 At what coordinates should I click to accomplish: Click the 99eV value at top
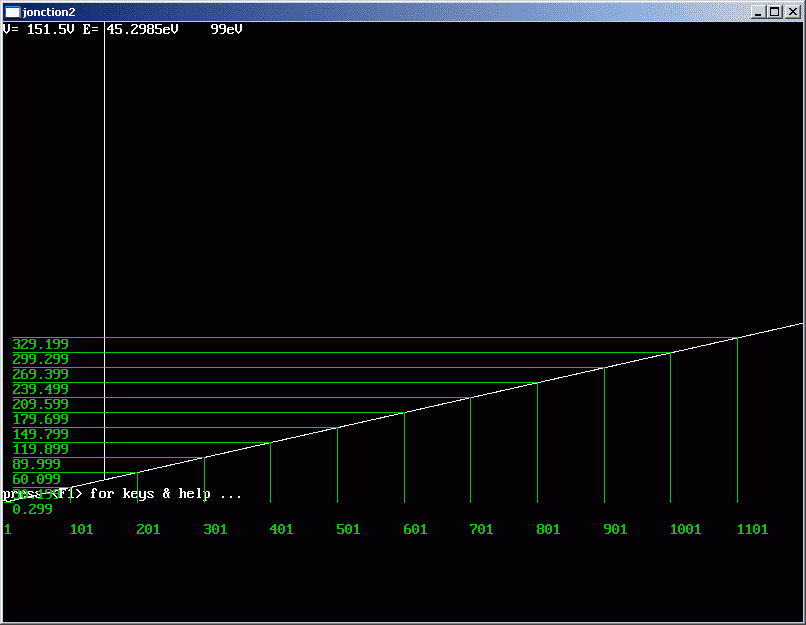227,29
